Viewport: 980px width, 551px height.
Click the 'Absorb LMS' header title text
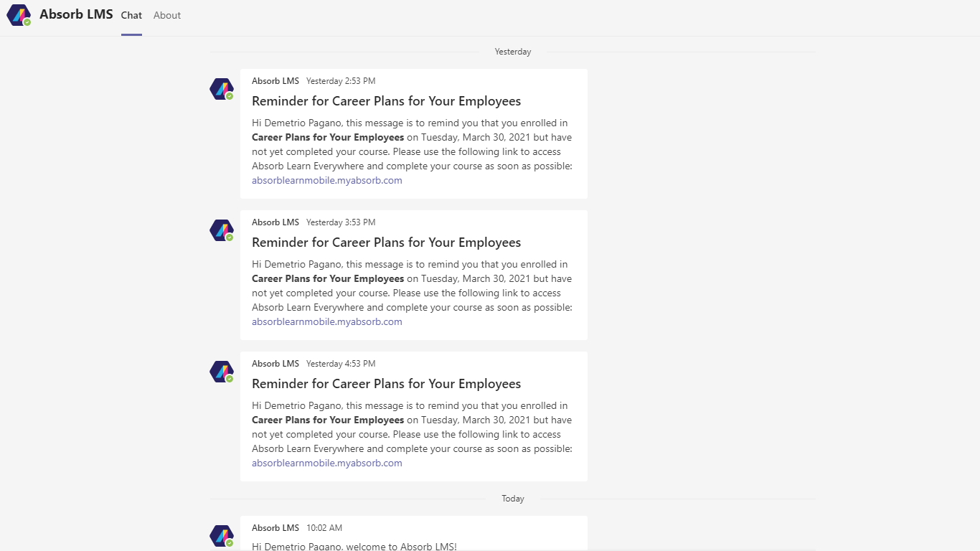[x=76, y=14]
